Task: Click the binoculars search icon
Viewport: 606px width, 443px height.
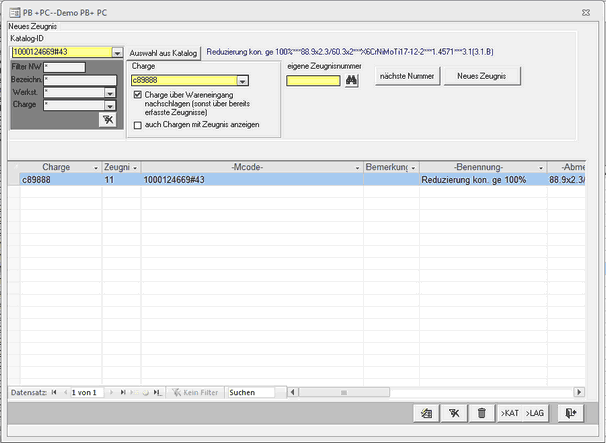Action: [x=351, y=82]
